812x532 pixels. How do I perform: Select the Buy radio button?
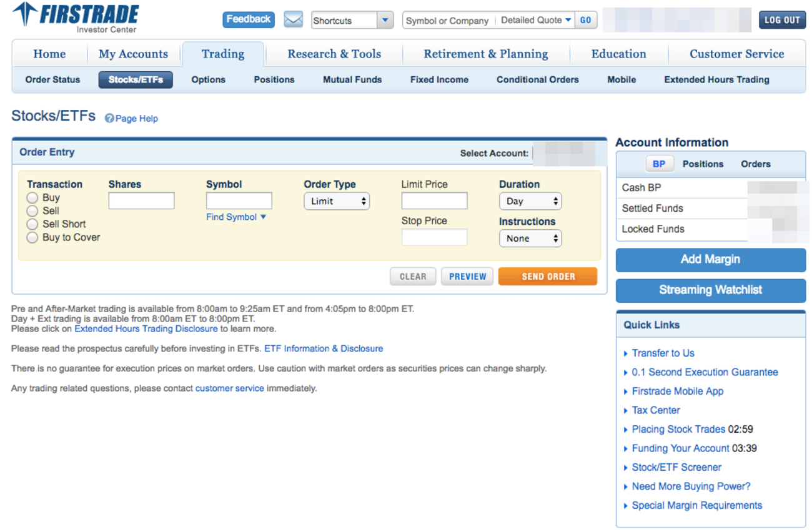click(x=32, y=198)
